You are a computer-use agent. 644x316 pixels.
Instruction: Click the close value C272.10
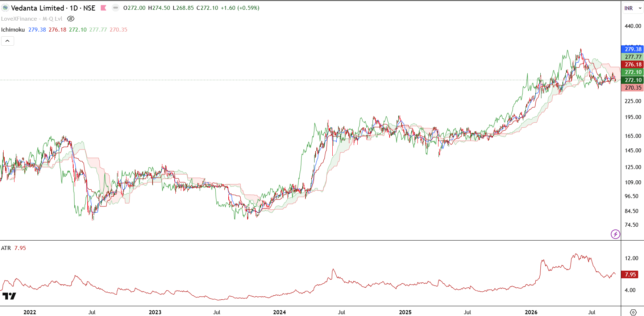(207, 8)
